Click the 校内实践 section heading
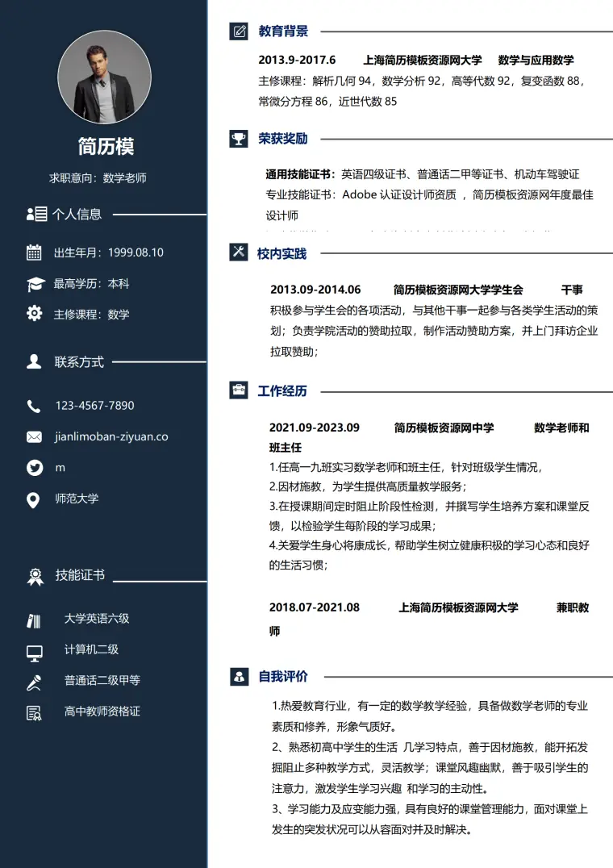The image size is (613, 868). click(x=281, y=253)
